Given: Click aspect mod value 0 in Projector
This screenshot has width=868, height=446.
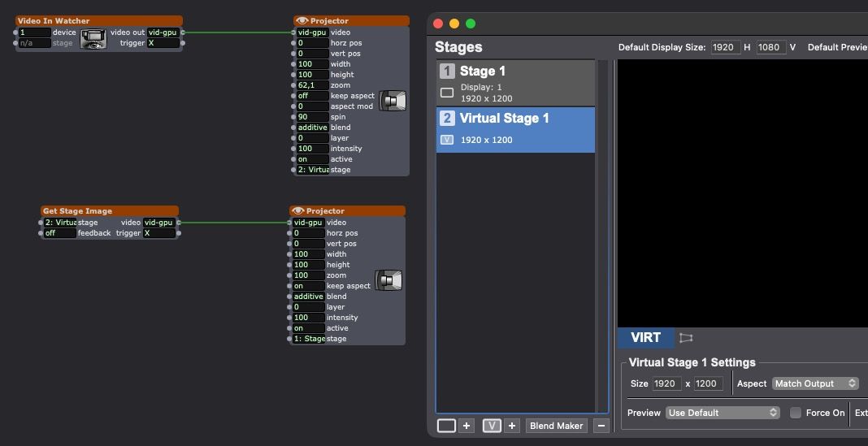Looking at the screenshot, I should 312,106.
